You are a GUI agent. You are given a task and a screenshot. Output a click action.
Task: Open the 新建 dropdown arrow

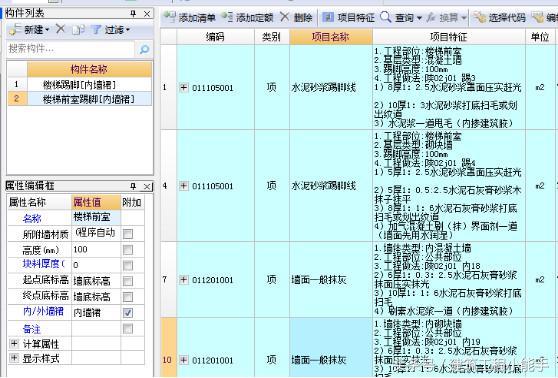click(x=47, y=30)
